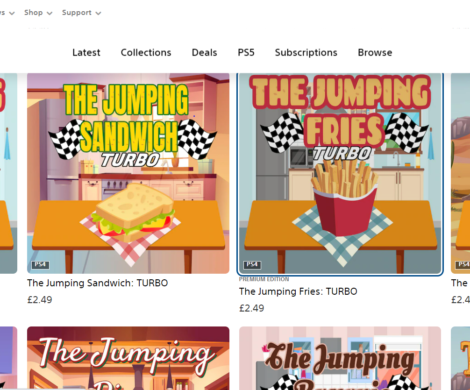470x390 pixels.
Task: Click the chevron next to Support
Action: coord(98,13)
